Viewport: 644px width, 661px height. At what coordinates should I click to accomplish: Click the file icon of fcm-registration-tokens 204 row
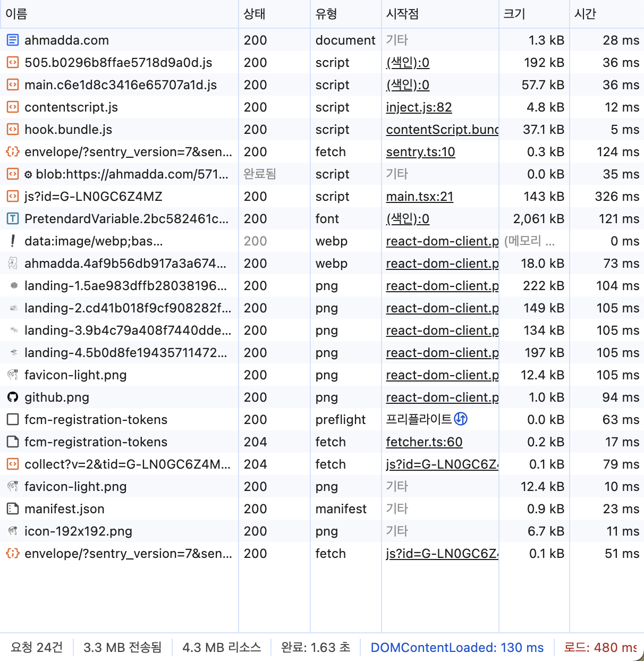(x=13, y=442)
